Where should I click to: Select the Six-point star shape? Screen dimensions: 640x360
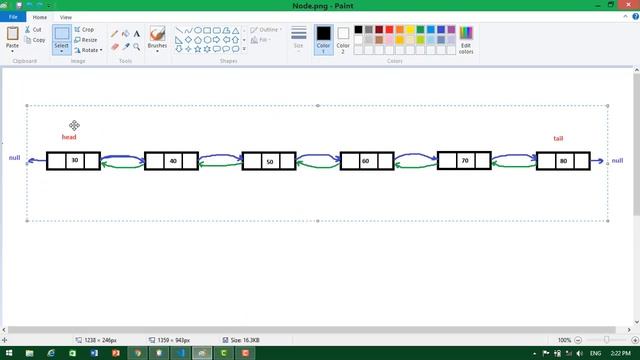tap(207, 49)
